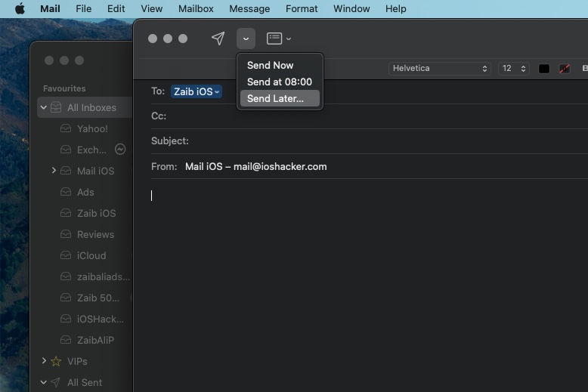Click into the Cc field
The image size is (588, 392).
point(370,116)
